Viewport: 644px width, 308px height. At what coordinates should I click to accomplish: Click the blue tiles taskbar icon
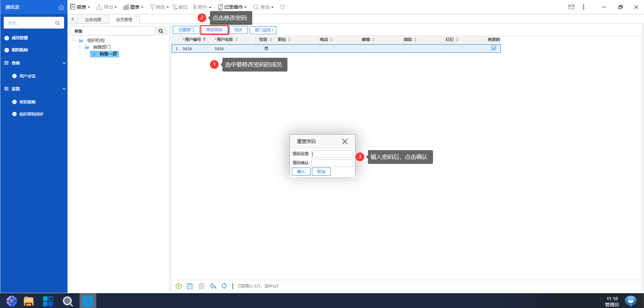click(48, 301)
